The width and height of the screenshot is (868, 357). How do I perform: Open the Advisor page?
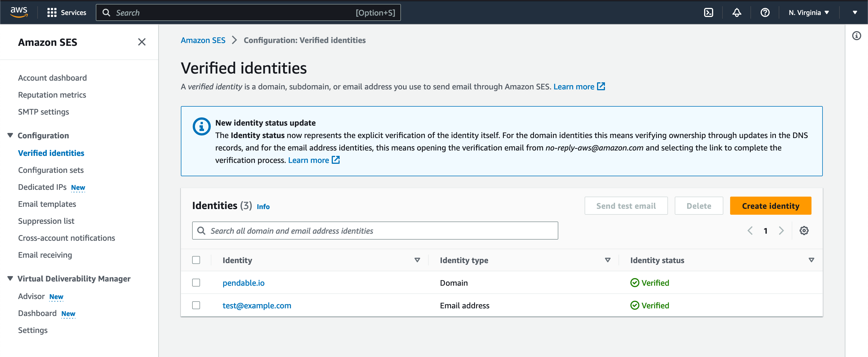click(x=31, y=296)
